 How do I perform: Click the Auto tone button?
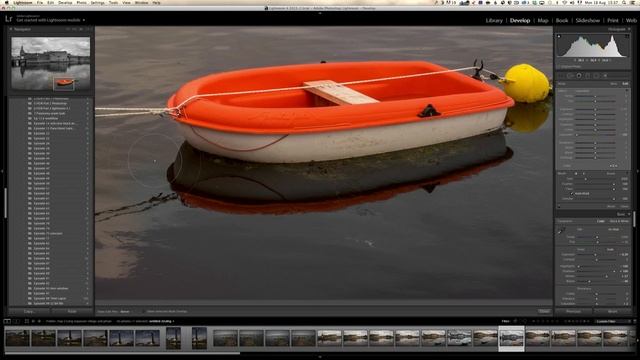pos(610,249)
